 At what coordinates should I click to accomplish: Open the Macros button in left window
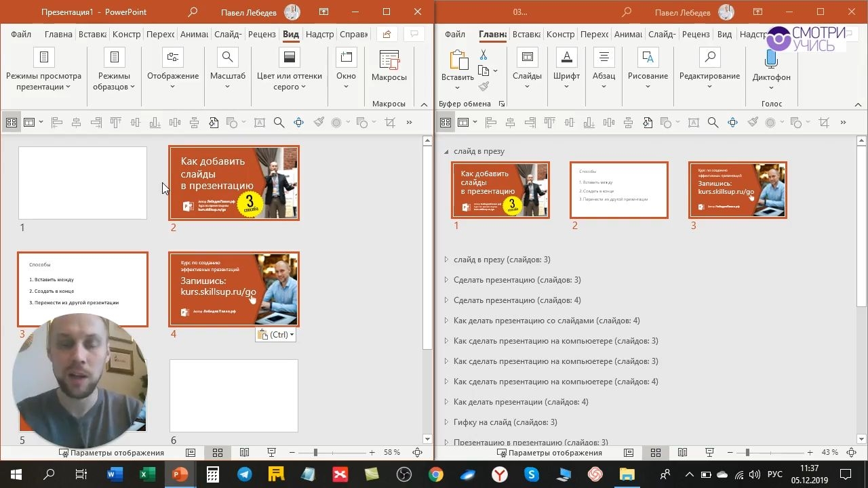(x=389, y=66)
